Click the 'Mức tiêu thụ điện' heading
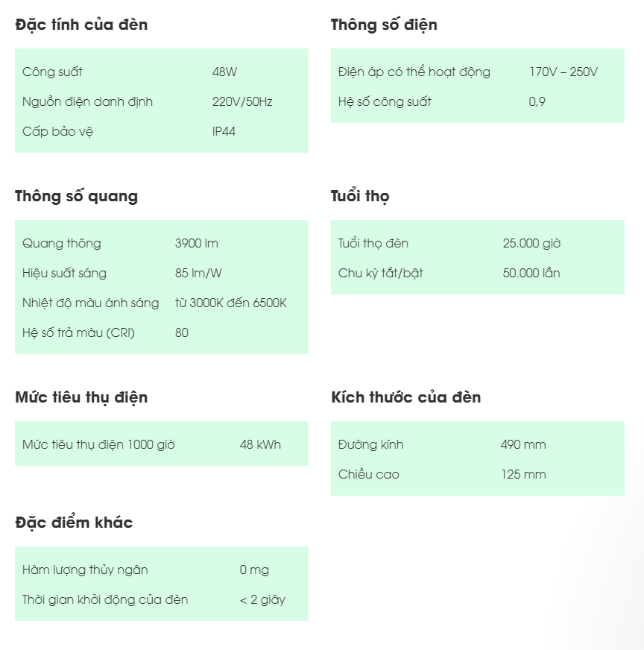This screenshot has width=644, height=650. click(x=81, y=397)
